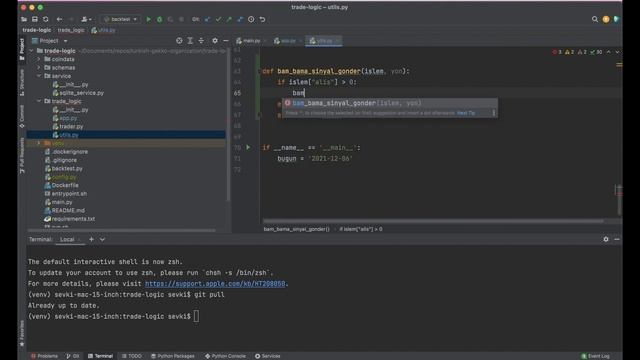Collapse the trade_logic package folder
Screen dimensions: 640x360
pos(39,101)
